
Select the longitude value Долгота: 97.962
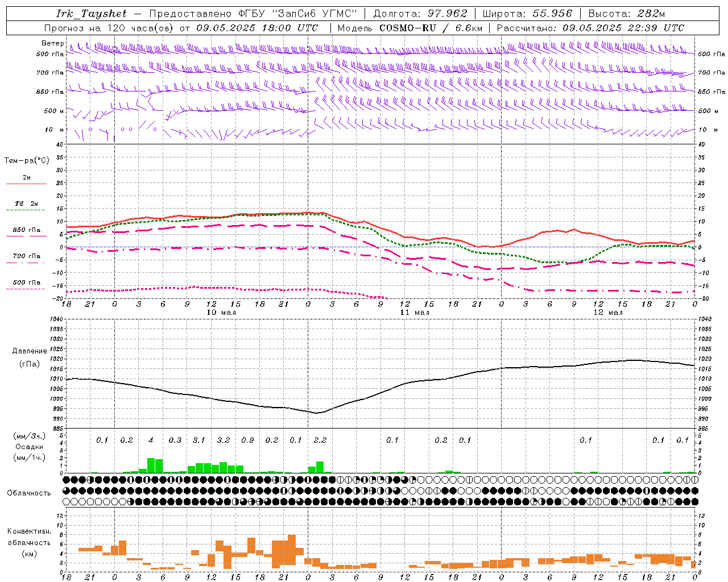coord(420,14)
